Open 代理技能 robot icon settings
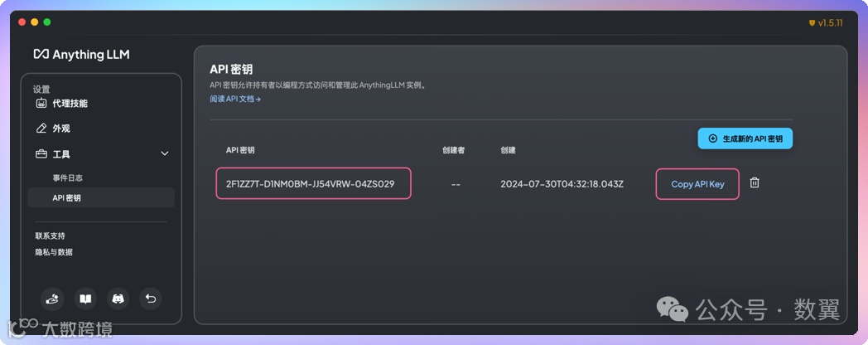The height and width of the screenshot is (345, 868). coord(41,103)
